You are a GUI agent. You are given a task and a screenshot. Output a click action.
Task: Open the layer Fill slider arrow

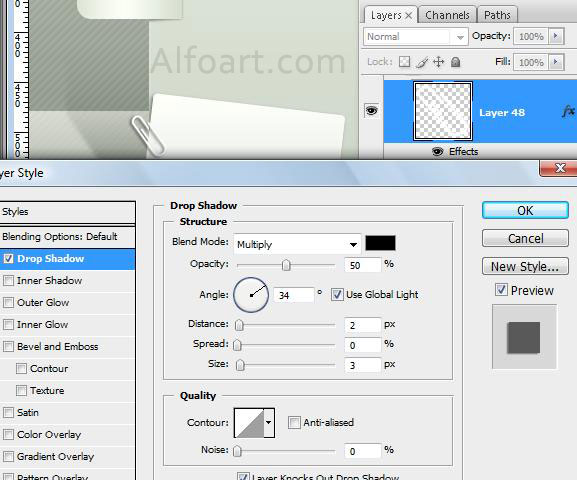(556, 62)
